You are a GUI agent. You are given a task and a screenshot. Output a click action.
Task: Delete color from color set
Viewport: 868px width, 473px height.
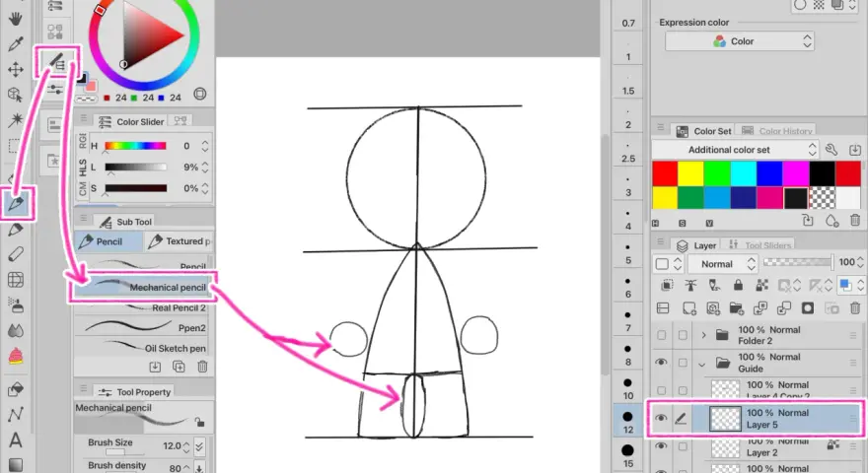[855, 220]
